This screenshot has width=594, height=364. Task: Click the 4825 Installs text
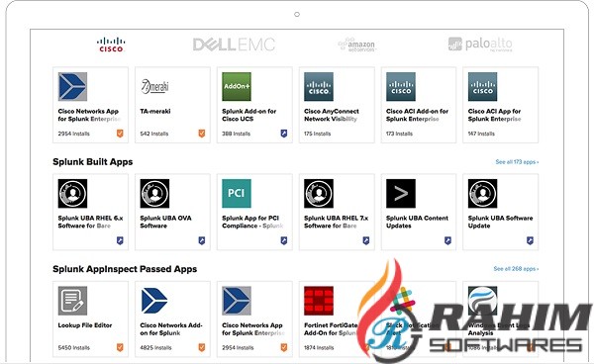click(x=155, y=348)
